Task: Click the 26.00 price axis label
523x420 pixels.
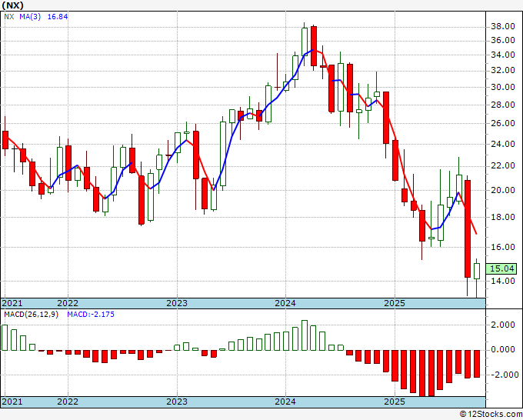Action: coord(503,123)
